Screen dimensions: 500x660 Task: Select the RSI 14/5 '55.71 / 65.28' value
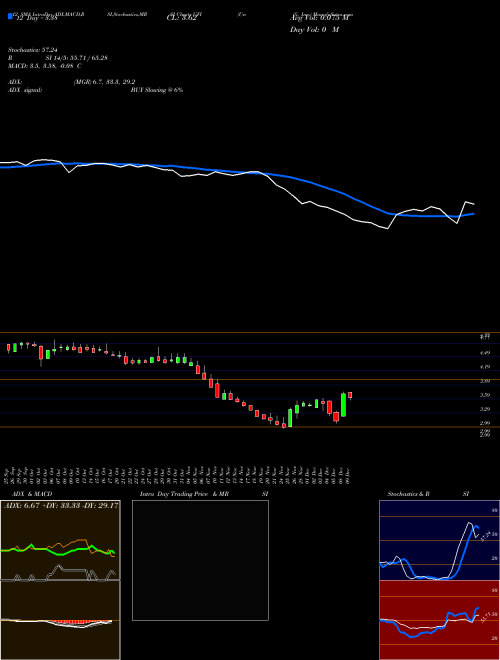click(87, 58)
